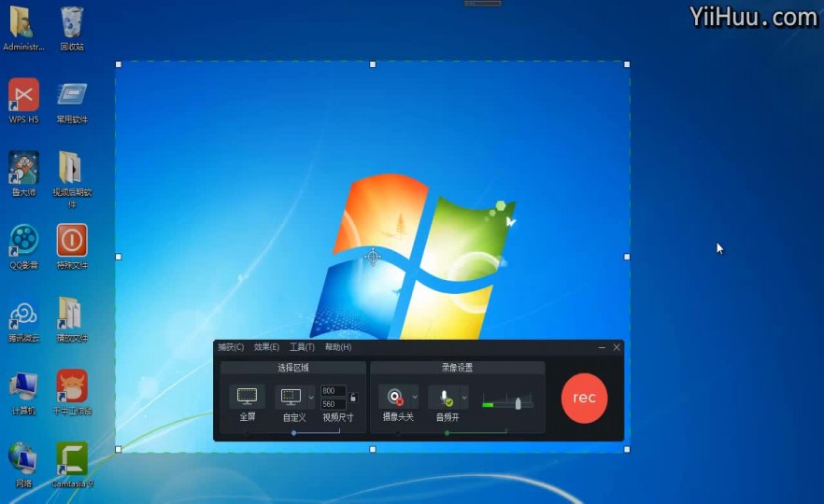Expand the custom region size dropdown
The width and height of the screenshot is (824, 504).
(x=311, y=398)
